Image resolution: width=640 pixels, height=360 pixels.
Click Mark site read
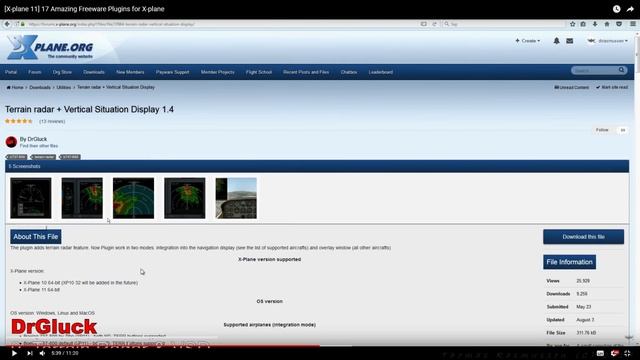(612, 87)
